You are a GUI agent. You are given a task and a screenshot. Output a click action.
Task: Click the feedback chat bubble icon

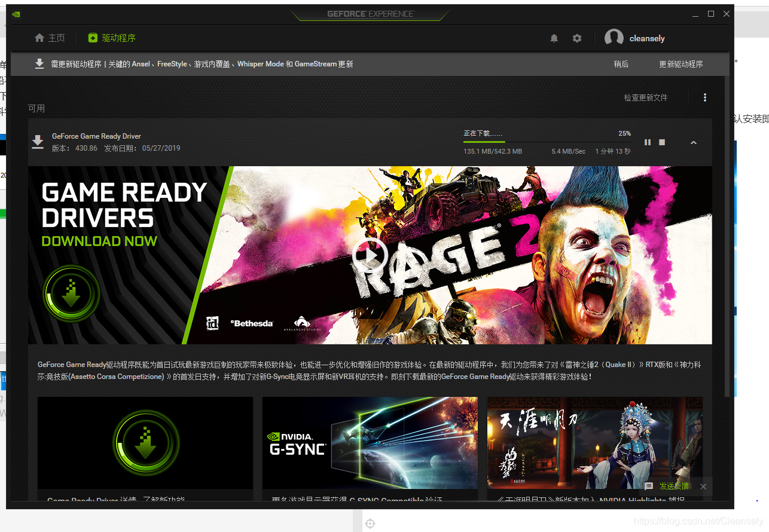coord(649,487)
